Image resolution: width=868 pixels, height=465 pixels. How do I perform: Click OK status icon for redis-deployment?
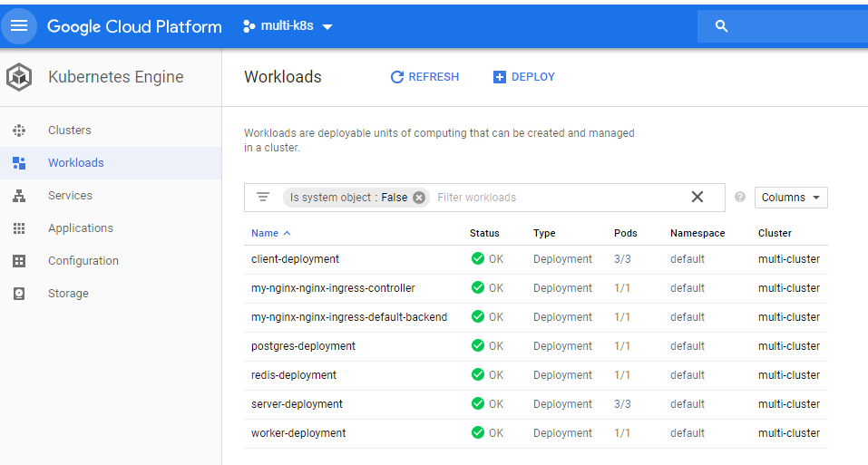tap(478, 375)
